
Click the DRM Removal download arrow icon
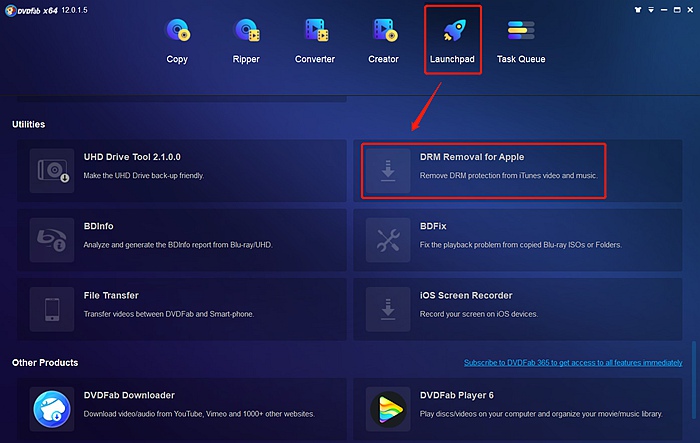388,171
